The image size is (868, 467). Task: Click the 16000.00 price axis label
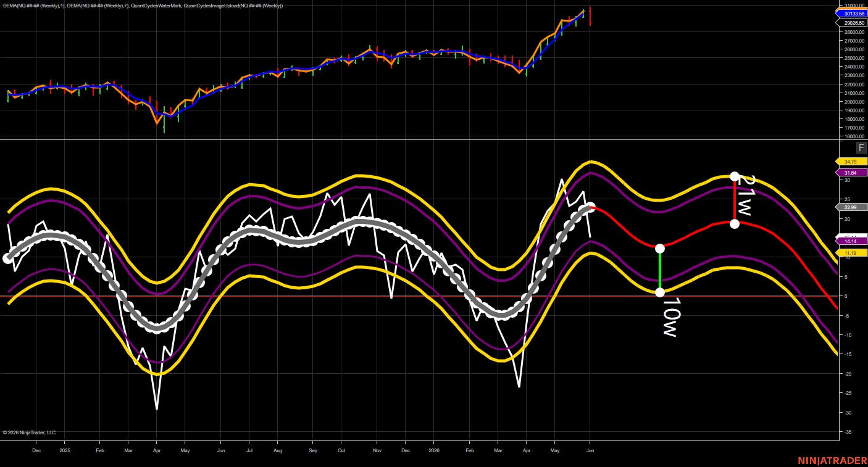point(854,136)
